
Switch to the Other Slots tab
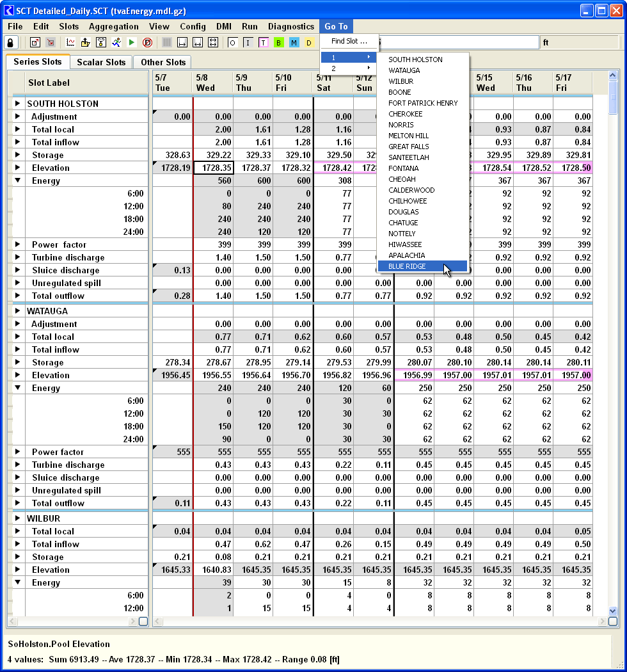(163, 62)
